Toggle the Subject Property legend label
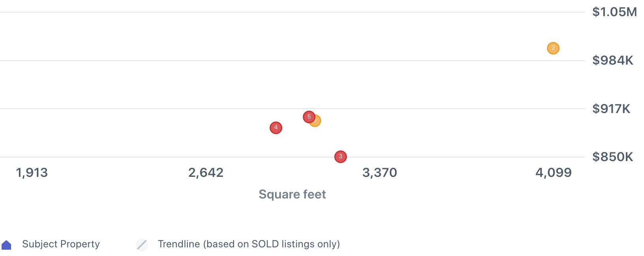 tap(61, 244)
